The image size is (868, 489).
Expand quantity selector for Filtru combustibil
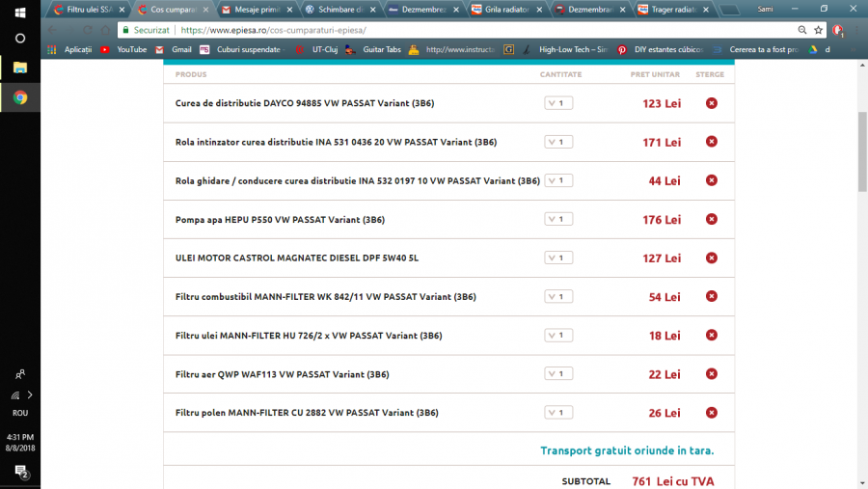[558, 296]
